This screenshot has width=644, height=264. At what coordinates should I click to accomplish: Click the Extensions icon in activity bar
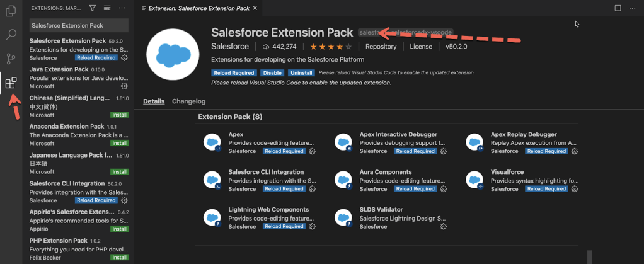(x=11, y=83)
